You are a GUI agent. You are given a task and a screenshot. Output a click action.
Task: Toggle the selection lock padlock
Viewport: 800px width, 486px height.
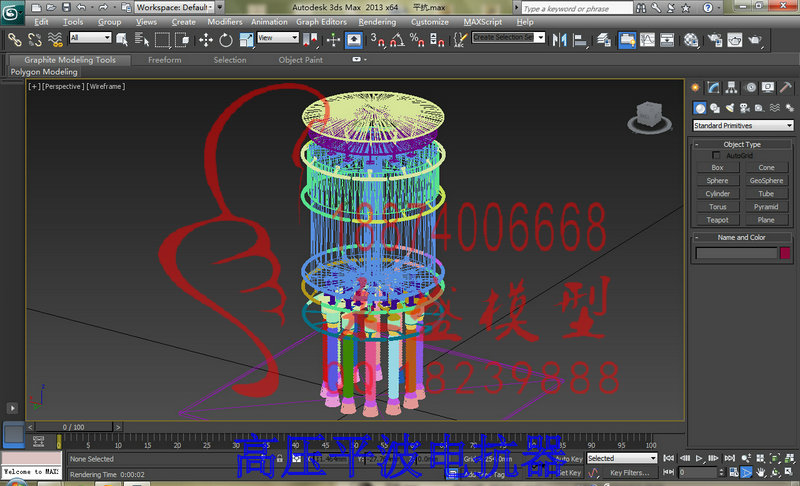point(280,458)
